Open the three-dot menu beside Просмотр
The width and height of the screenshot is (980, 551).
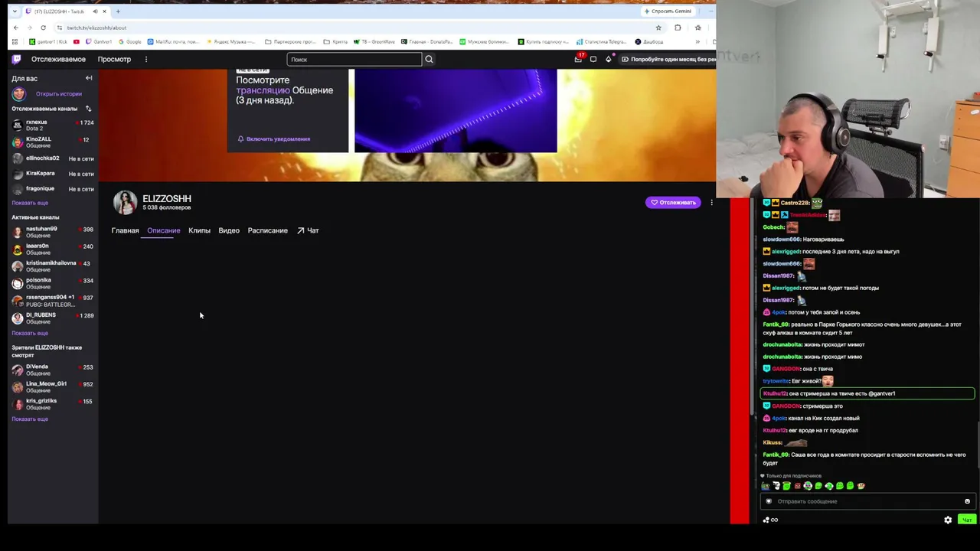click(x=146, y=59)
